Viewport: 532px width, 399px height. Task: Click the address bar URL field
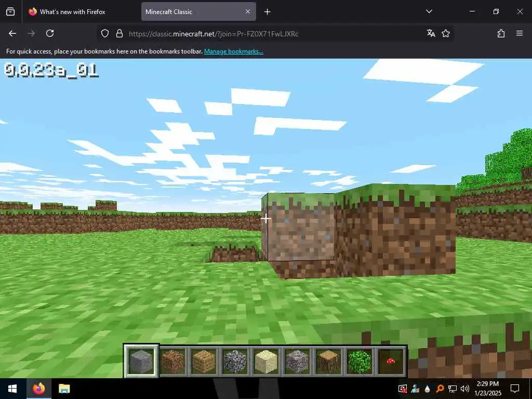pos(275,34)
